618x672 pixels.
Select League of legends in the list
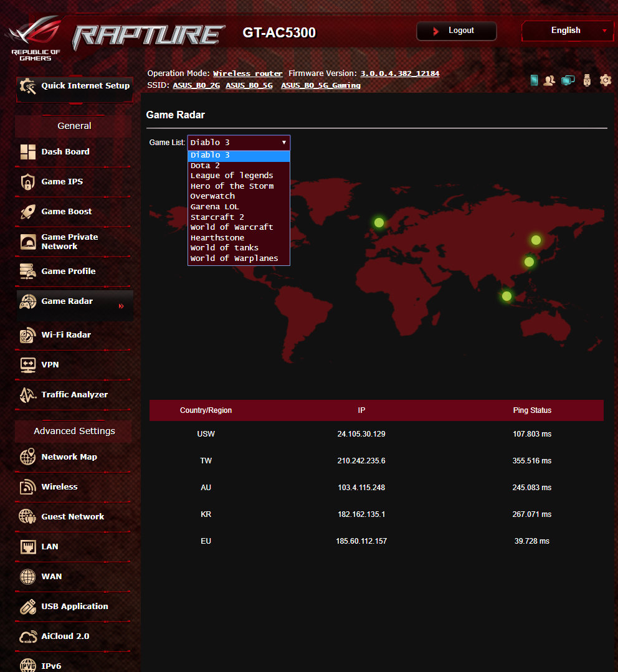pos(239,176)
